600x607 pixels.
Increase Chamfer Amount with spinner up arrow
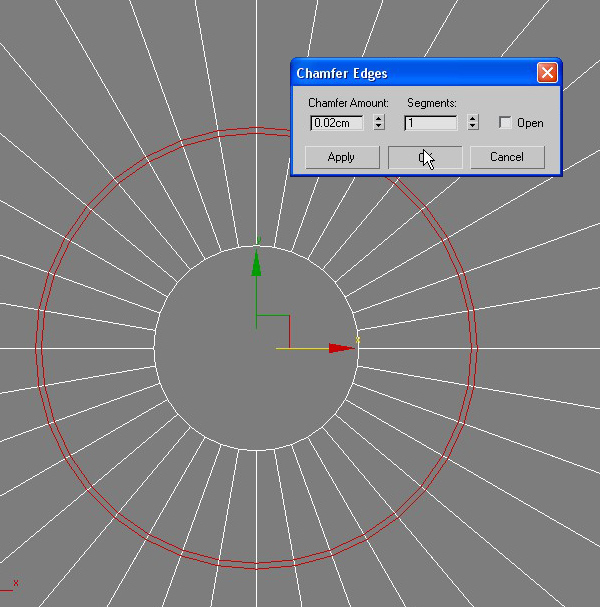point(378,118)
